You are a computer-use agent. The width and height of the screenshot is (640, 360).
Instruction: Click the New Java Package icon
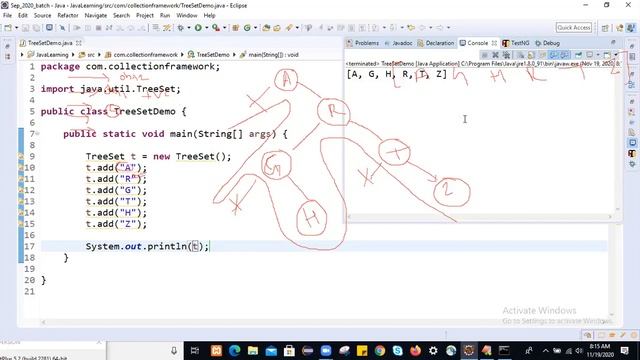coord(236,28)
